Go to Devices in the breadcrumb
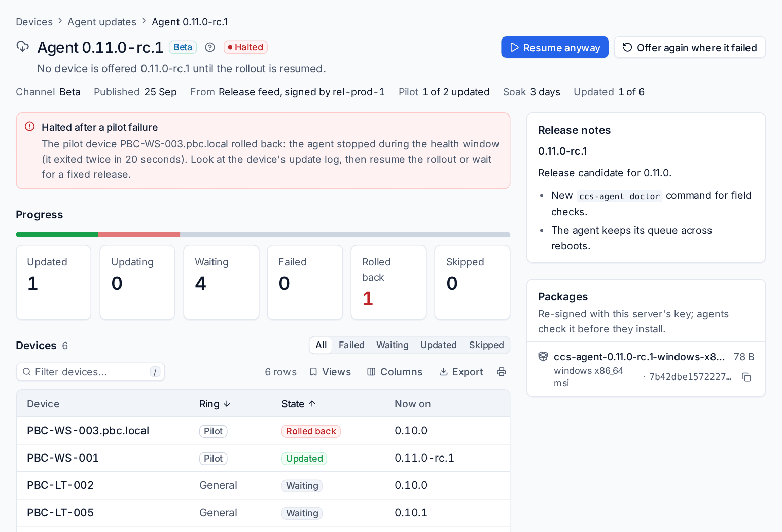The height and width of the screenshot is (532, 782). pyautogui.click(x=34, y=22)
